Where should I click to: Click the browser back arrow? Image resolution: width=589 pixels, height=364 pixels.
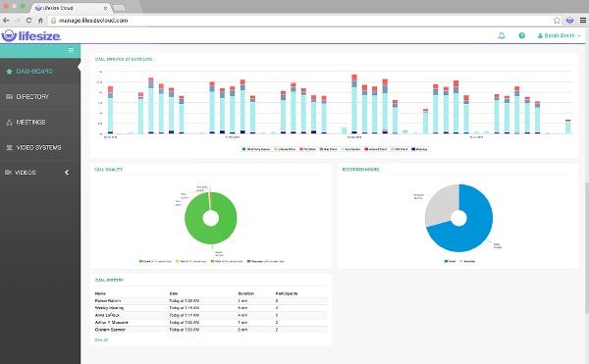[6, 21]
